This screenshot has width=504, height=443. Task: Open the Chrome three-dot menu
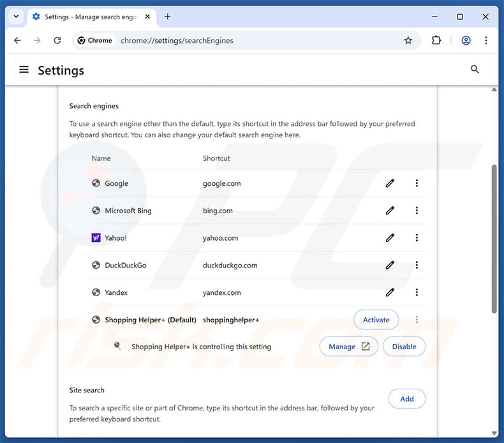coord(486,41)
